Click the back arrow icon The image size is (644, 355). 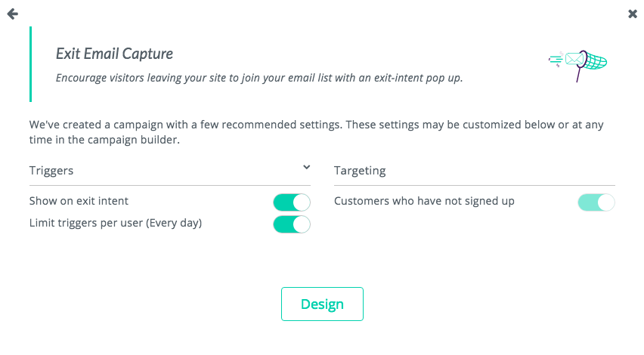tap(12, 14)
